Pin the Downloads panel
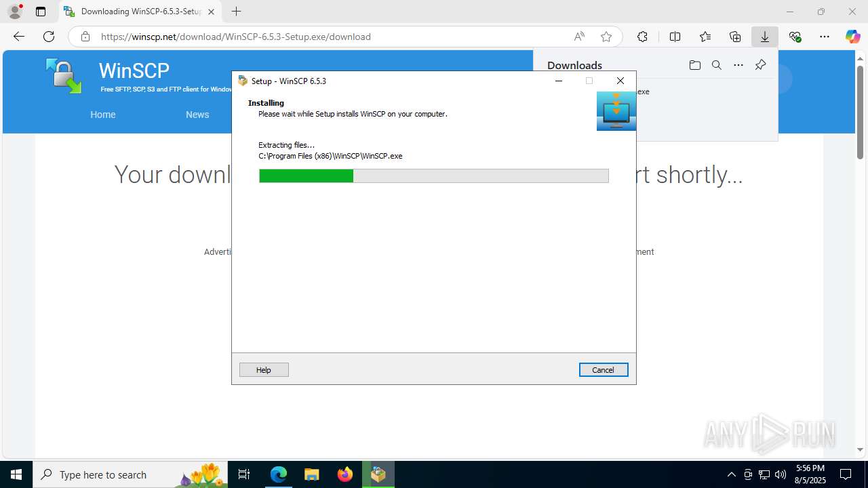 click(x=760, y=65)
